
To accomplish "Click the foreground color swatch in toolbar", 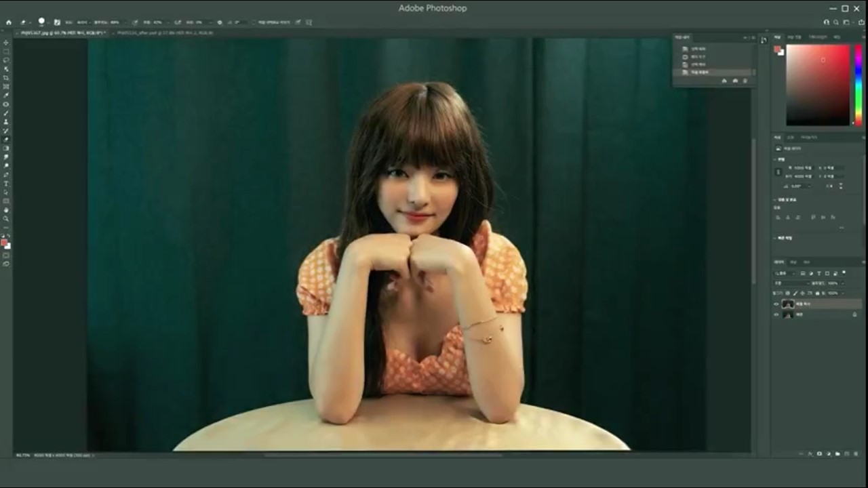I will (x=5, y=241).
